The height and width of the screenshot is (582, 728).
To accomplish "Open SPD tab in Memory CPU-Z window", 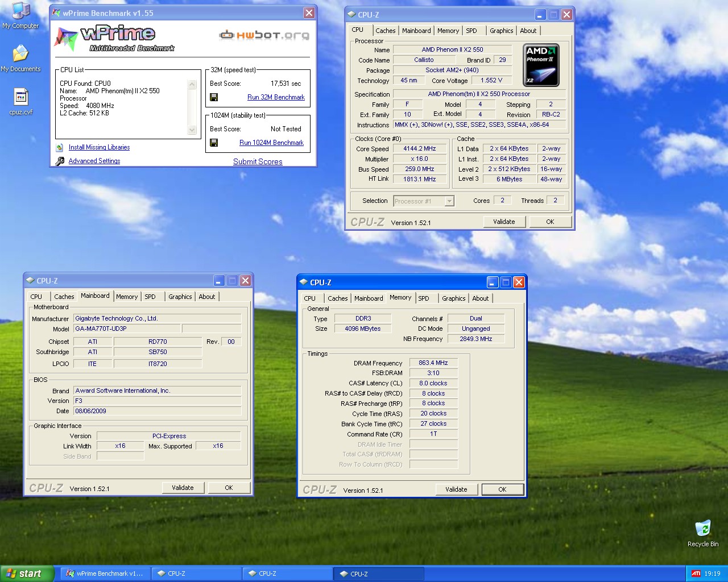I will pyautogui.click(x=424, y=298).
